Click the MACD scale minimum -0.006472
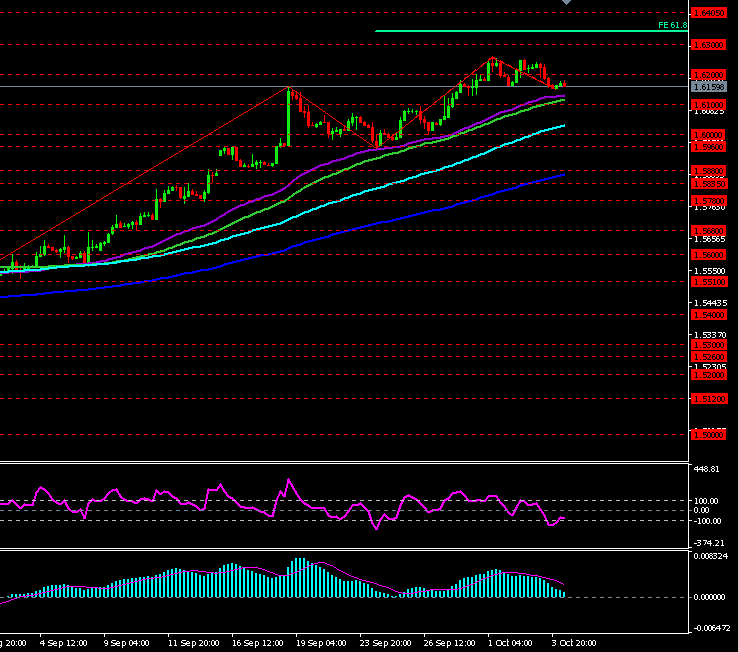 [x=711, y=628]
